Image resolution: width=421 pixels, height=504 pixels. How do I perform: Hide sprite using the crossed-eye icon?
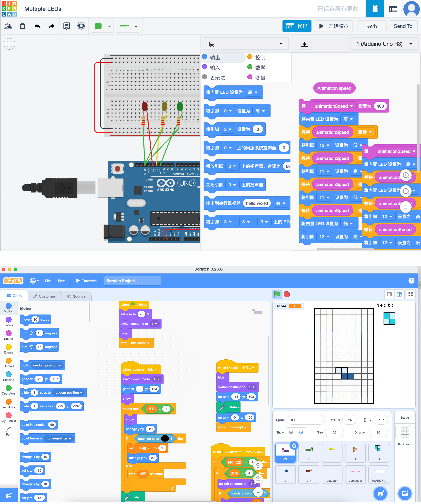click(x=301, y=432)
